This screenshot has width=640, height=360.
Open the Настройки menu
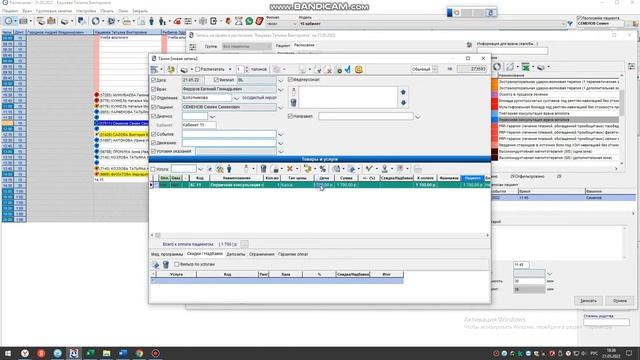click(x=86, y=11)
